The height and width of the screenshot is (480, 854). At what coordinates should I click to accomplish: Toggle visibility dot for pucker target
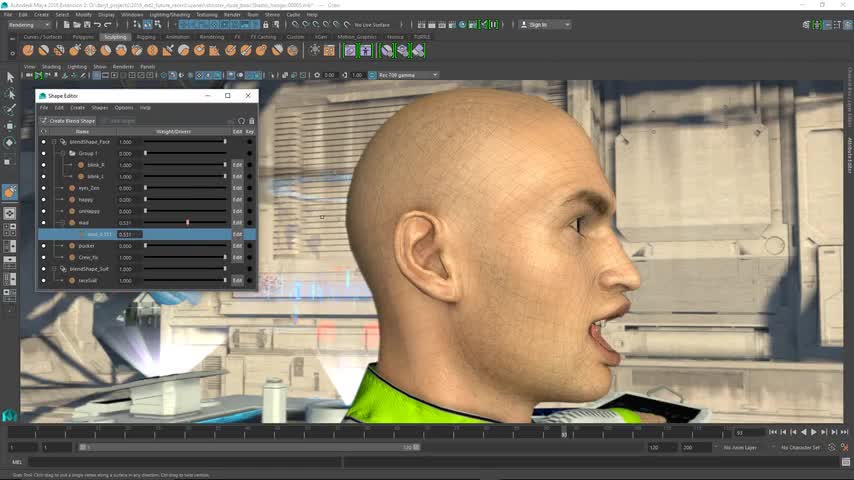(43, 246)
